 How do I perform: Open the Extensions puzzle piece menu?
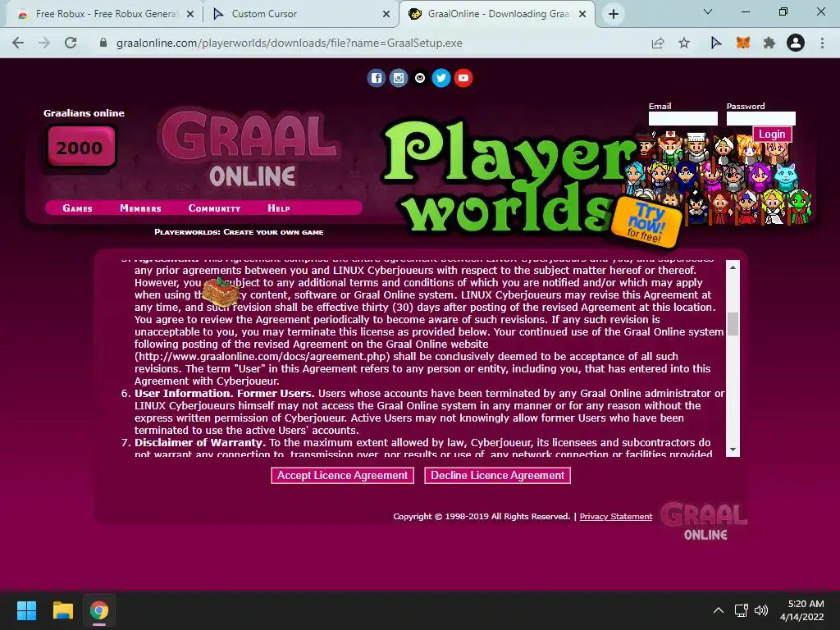(769, 43)
